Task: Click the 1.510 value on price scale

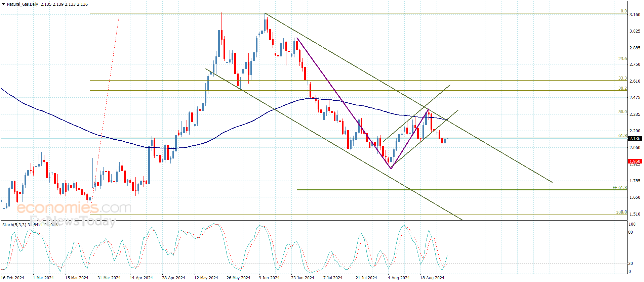Action: [635, 214]
